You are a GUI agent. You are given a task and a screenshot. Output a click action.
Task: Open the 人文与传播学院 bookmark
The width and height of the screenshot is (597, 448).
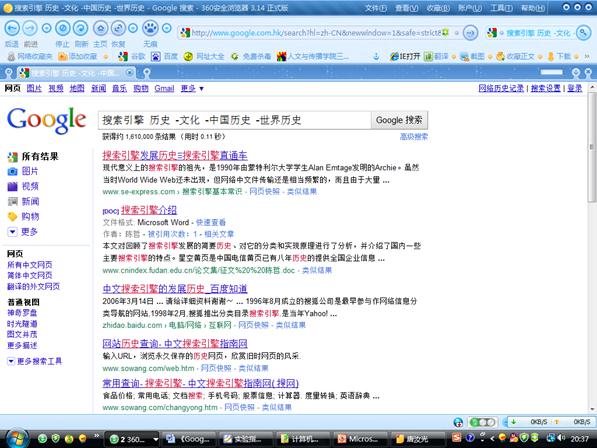tap(313, 57)
